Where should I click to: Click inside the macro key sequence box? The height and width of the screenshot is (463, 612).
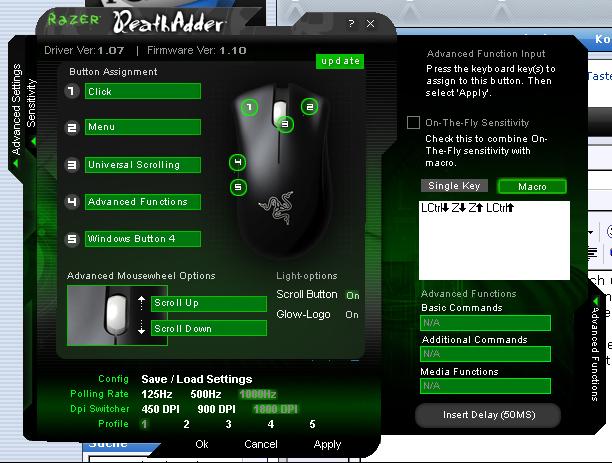494,240
